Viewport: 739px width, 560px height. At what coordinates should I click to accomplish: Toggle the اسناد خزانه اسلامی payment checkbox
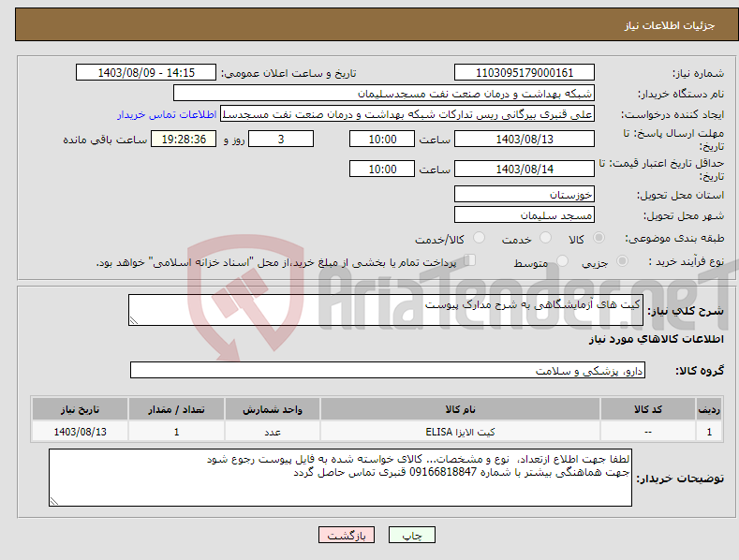[x=470, y=260]
